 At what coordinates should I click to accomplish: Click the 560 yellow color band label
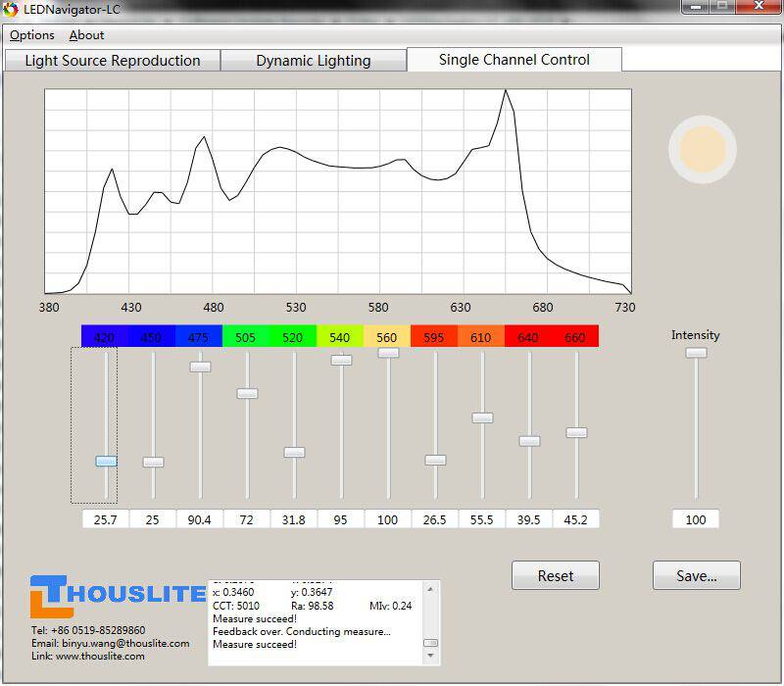click(386, 336)
